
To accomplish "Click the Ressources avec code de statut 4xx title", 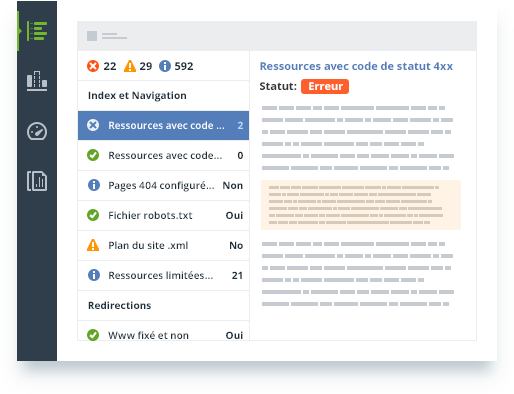I will point(356,66).
